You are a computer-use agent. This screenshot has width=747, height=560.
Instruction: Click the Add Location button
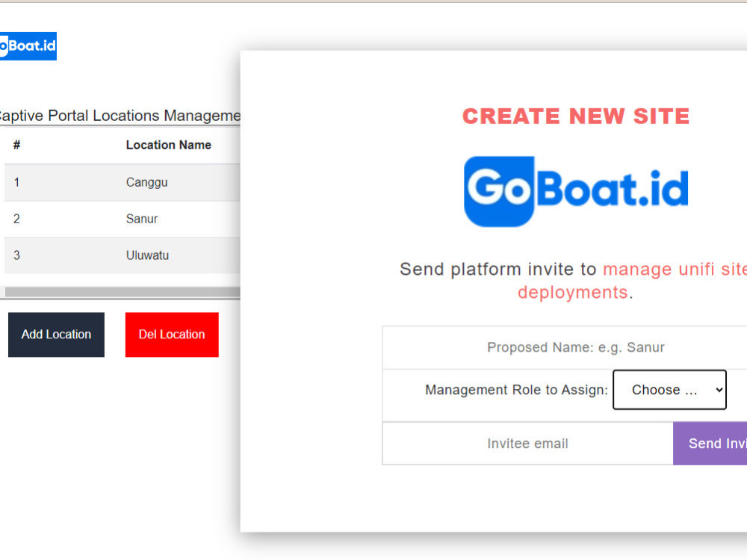point(56,335)
